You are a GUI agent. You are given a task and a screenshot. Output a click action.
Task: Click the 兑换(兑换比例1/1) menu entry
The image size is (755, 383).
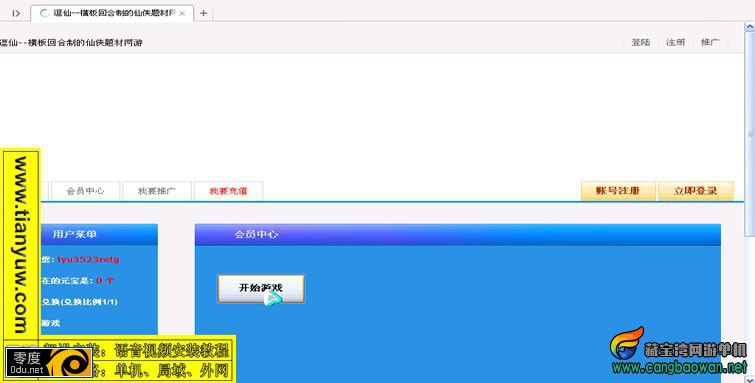(x=79, y=302)
